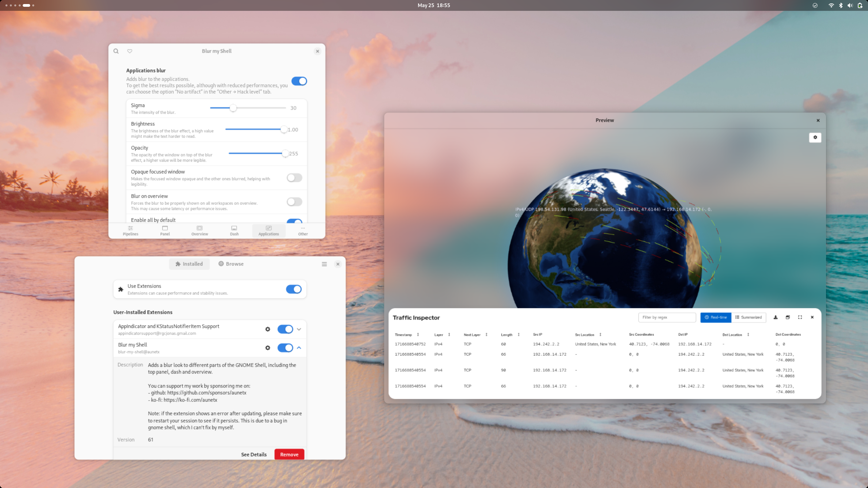
Task: Click the heart icon in Blur my Shell header
Action: (130, 51)
